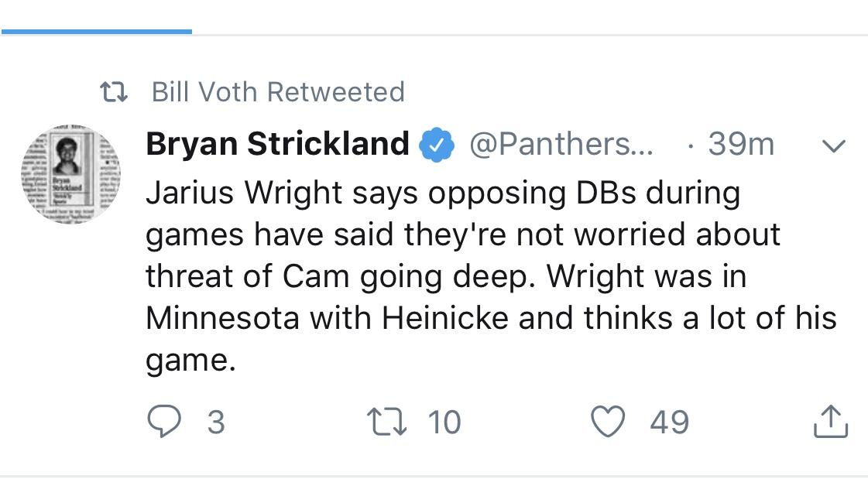Click the word Minnesota in tweet text
This screenshot has height=479, width=868.
(222, 318)
